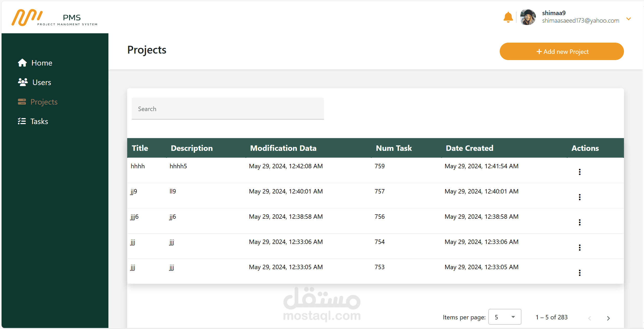Select the Home menu item in sidebar
Screen dimensions: 644x329
pyautogui.click(x=42, y=62)
